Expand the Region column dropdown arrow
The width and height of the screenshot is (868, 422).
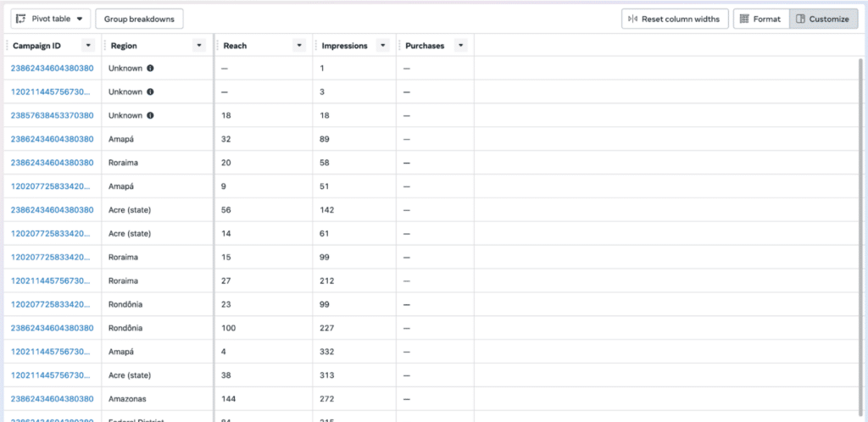point(199,46)
